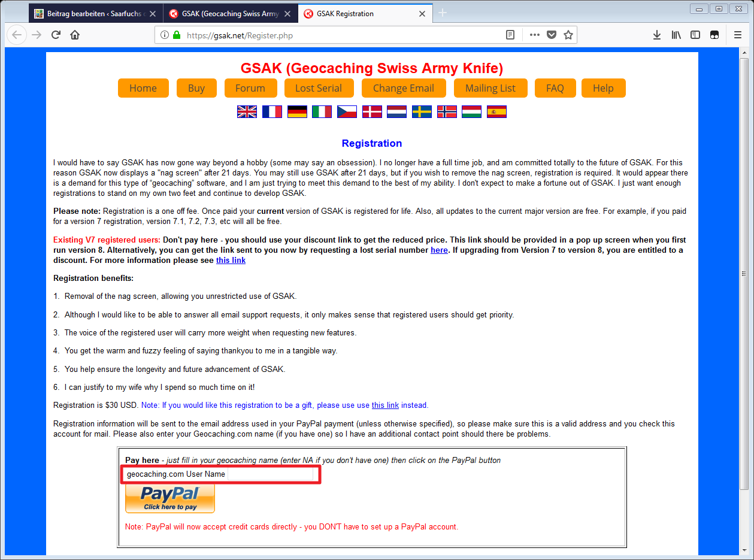The width and height of the screenshot is (754, 560).
Task: Close the GSAK Registration tab
Action: pyautogui.click(x=423, y=13)
